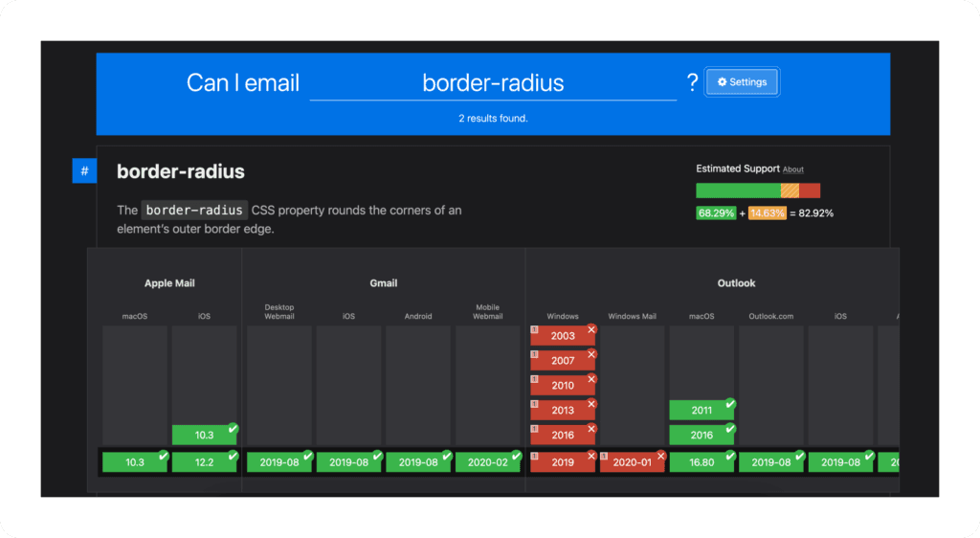
Task: Click the green 68.29% support badge
Action: pyautogui.click(x=716, y=213)
